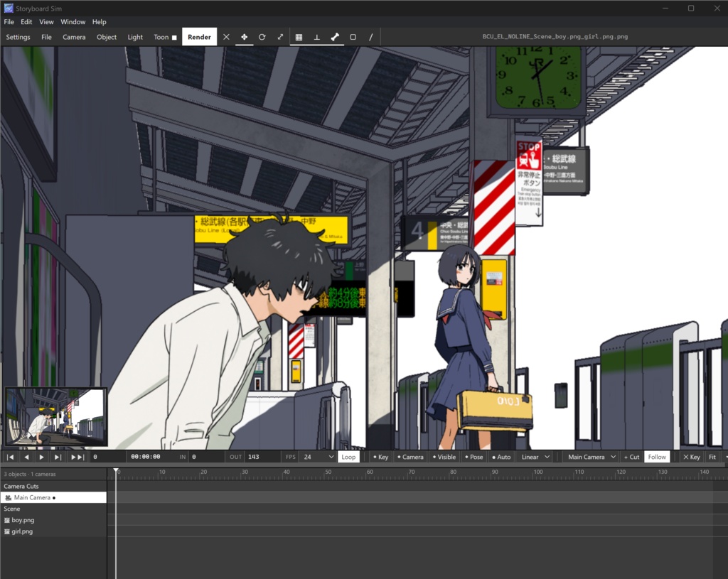Click the Pose keyframe button
This screenshot has width=728, height=579.
point(474,457)
